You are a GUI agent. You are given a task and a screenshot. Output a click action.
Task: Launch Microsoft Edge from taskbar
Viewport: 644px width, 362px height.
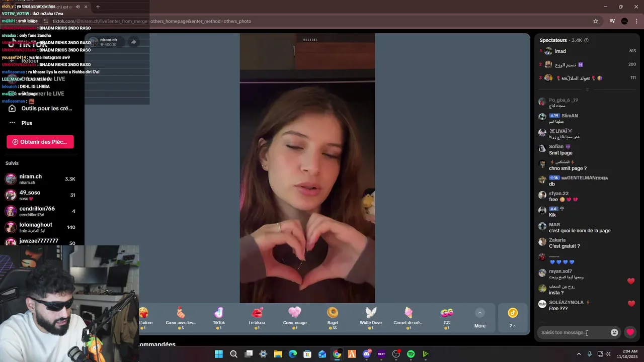(x=293, y=354)
